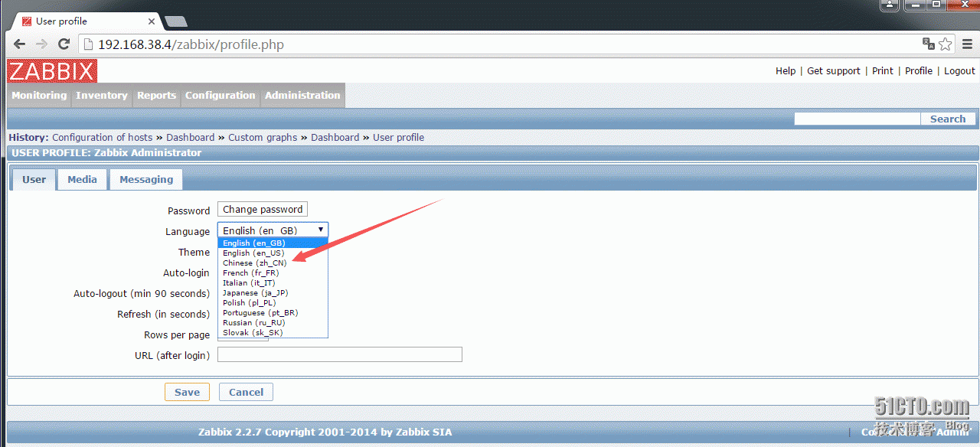Click the Logout link

(x=959, y=70)
